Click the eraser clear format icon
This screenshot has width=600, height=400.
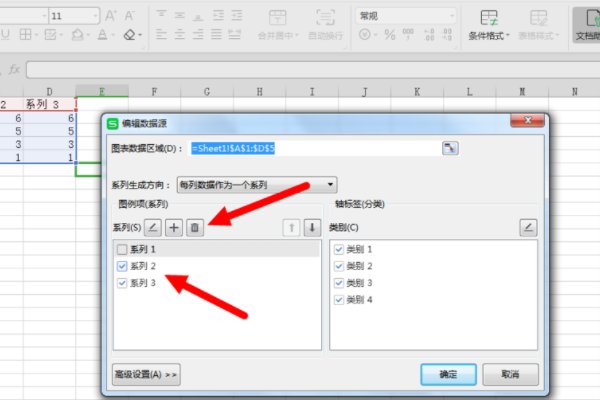[130, 35]
